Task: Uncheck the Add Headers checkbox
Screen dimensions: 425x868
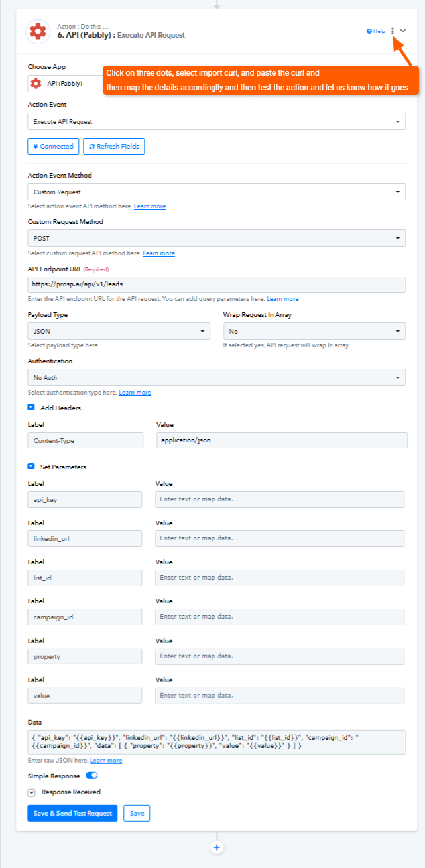Action: tap(31, 408)
